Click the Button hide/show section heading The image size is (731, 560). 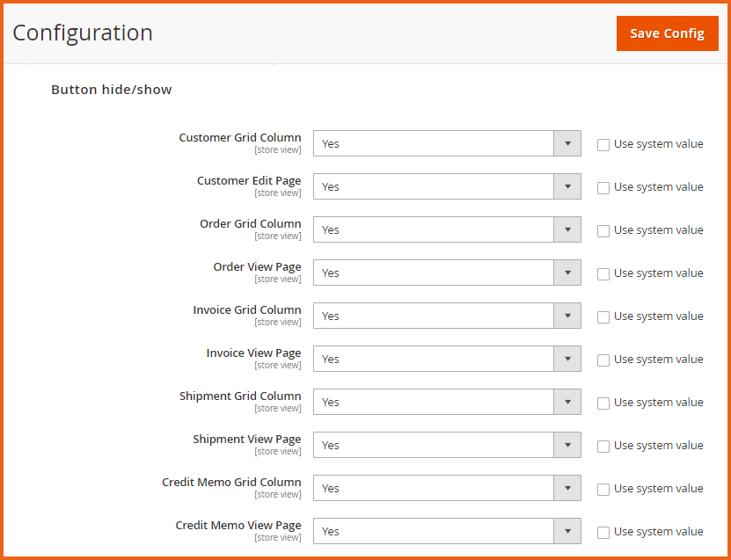click(111, 89)
